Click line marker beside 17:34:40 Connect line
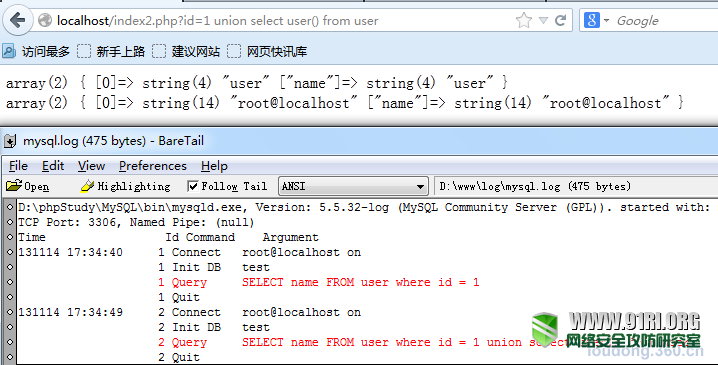The height and width of the screenshot is (365, 718). [x=10, y=252]
